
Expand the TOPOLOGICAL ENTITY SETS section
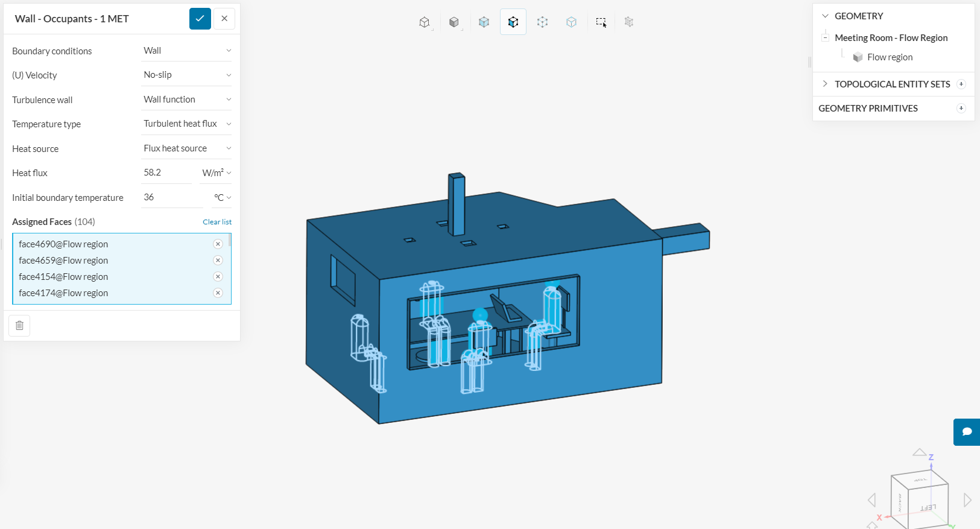point(825,84)
